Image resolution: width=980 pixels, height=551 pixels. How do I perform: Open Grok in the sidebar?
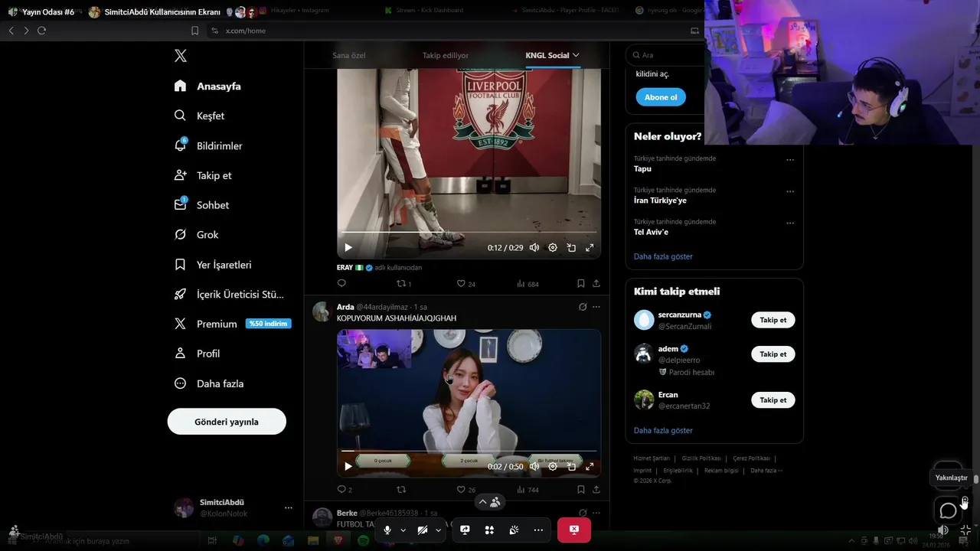196,235
